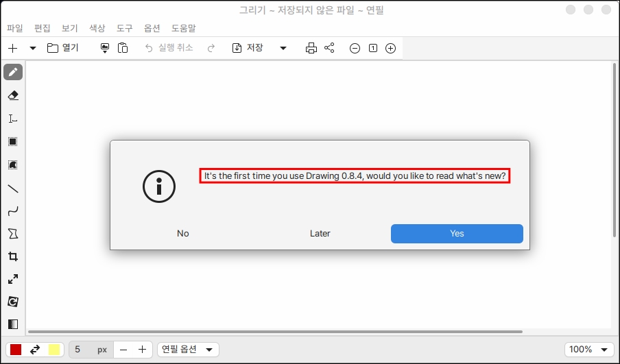Expand the new image dropdown arrow

[33, 48]
